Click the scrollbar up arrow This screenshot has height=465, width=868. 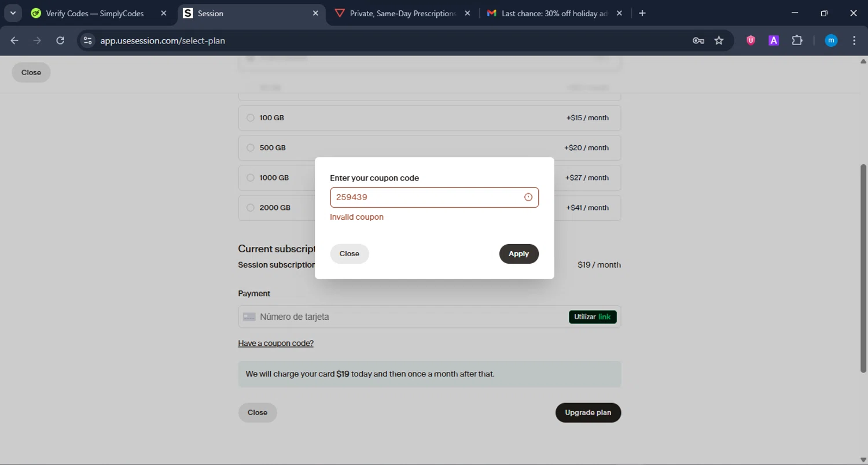863,61
